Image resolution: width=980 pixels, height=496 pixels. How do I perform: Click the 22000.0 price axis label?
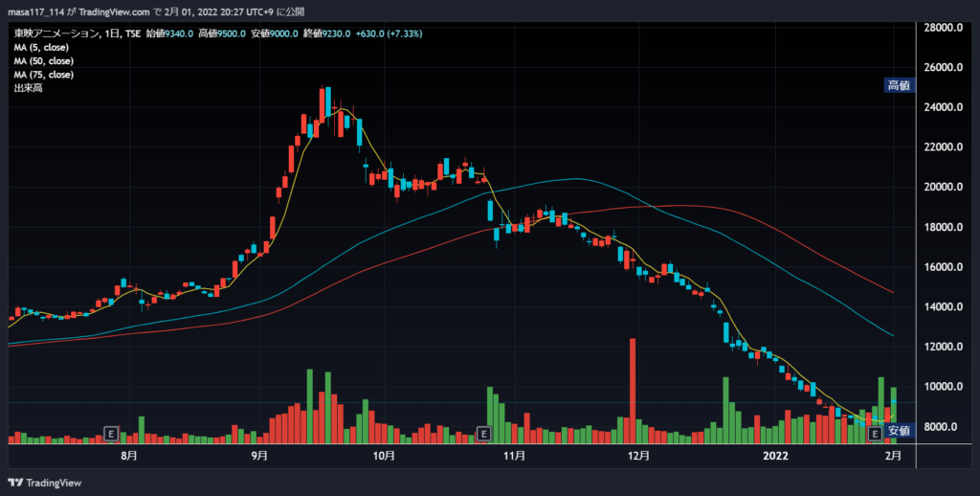[x=943, y=147]
